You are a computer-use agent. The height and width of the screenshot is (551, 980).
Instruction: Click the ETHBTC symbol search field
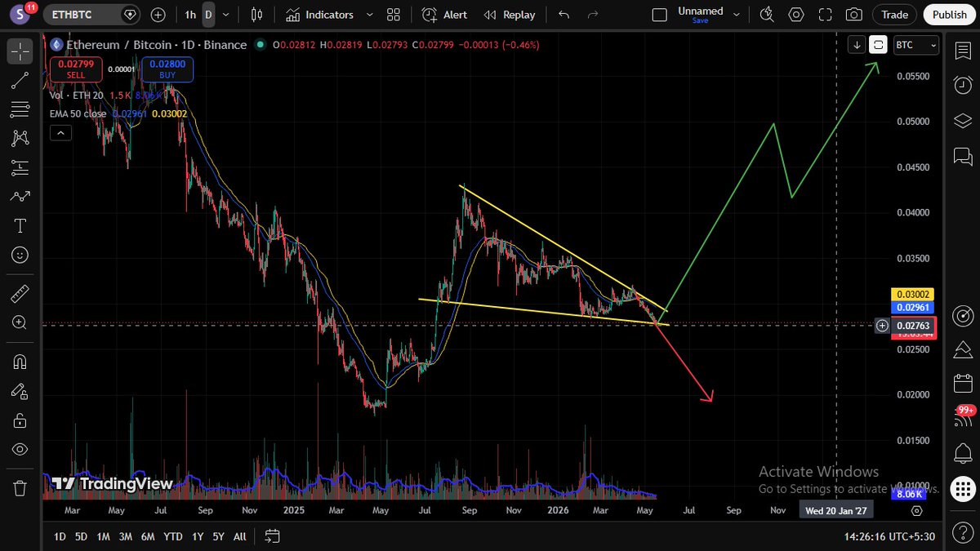tap(91, 15)
